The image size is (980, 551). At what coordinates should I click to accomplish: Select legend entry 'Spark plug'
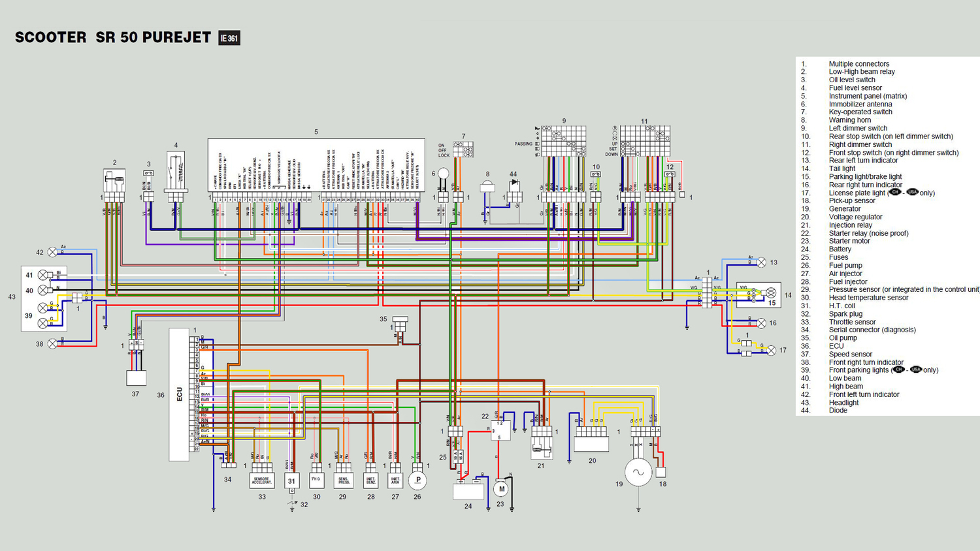pos(845,313)
